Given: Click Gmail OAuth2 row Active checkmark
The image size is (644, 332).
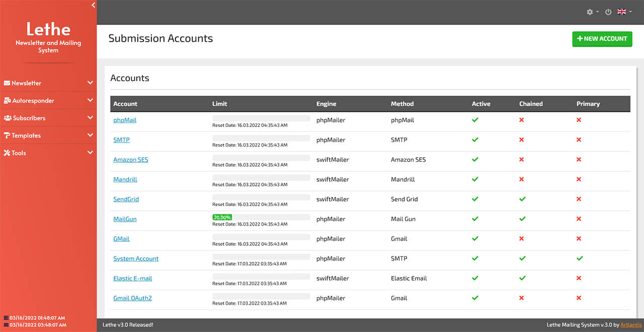Looking at the screenshot, I should pos(475,298).
